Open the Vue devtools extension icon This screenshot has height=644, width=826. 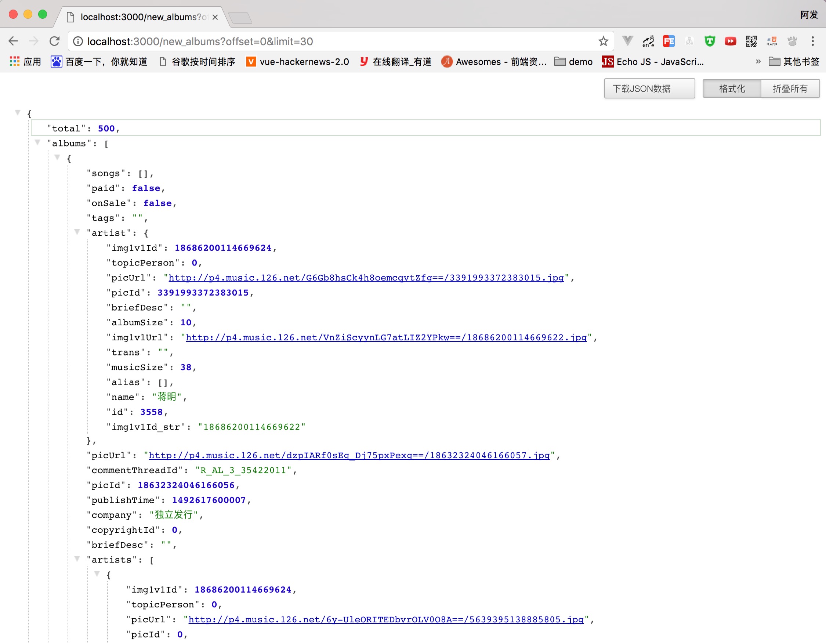click(x=627, y=41)
